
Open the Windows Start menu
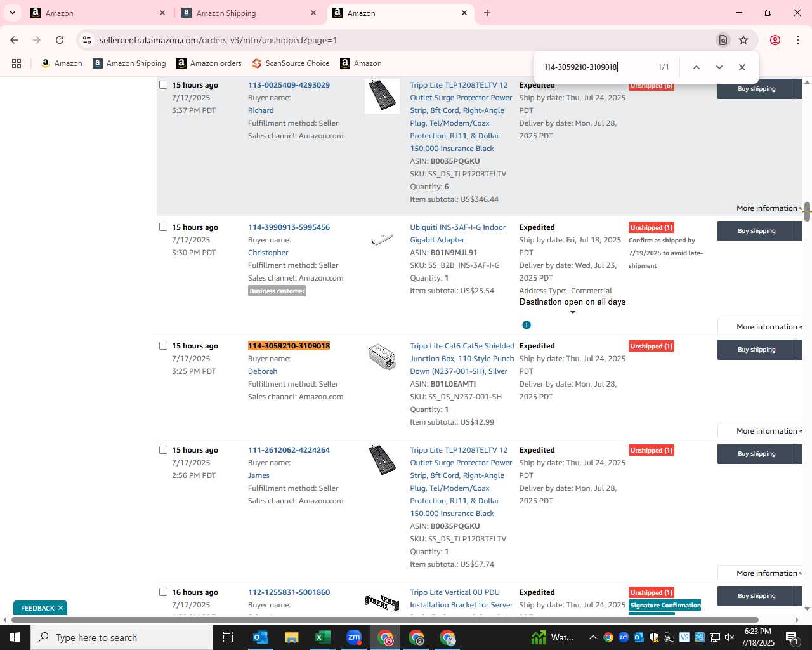15,637
